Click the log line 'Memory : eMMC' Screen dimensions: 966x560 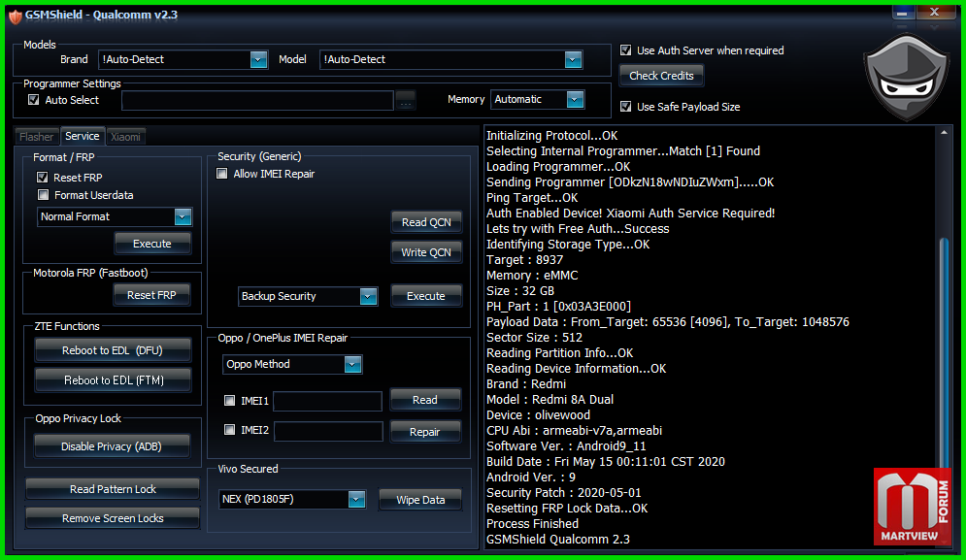(532, 275)
